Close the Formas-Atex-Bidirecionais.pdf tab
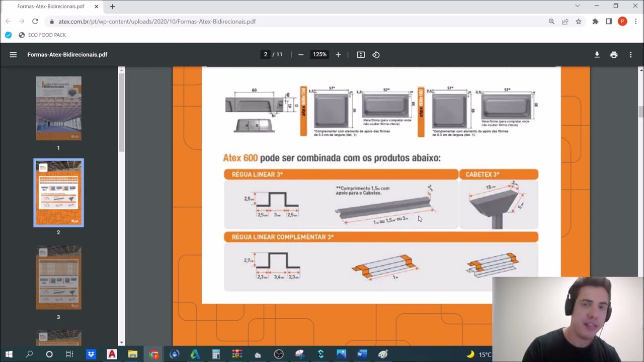Viewport: 644px width, 362px height. (97, 7)
